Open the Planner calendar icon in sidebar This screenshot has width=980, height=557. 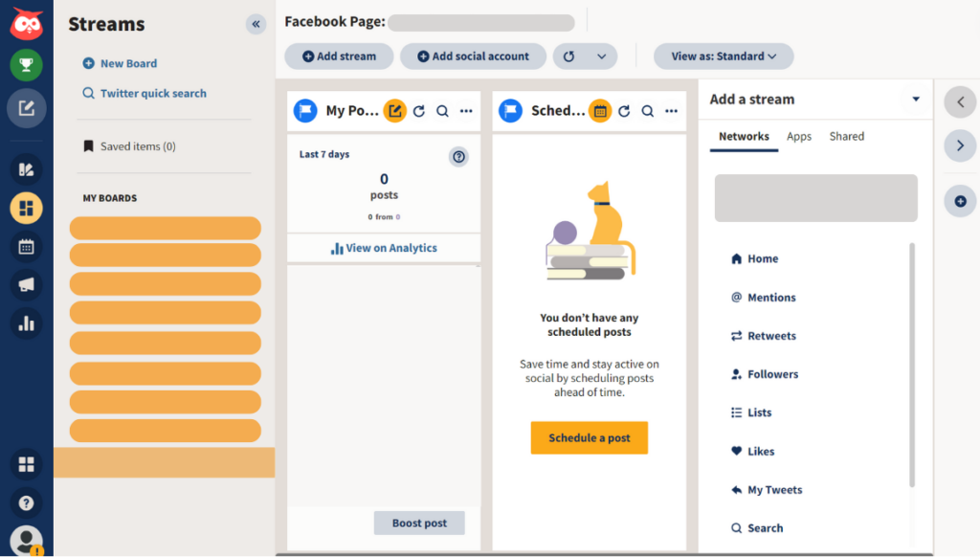click(x=26, y=246)
